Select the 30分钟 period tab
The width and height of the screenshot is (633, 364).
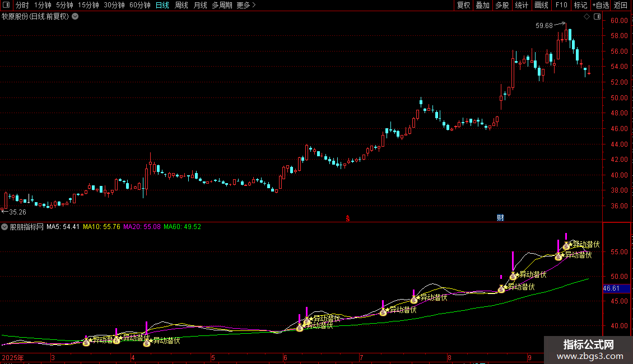[114, 5]
